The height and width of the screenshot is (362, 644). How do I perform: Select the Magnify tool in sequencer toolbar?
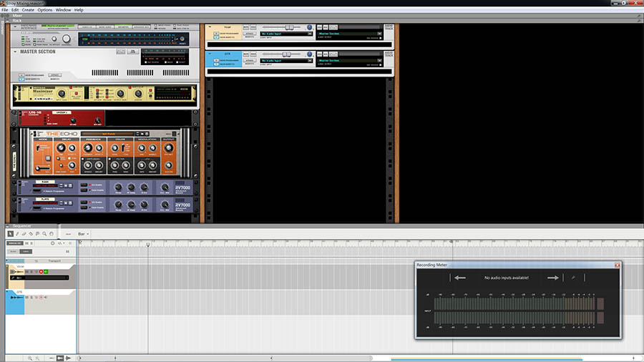click(x=44, y=233)
